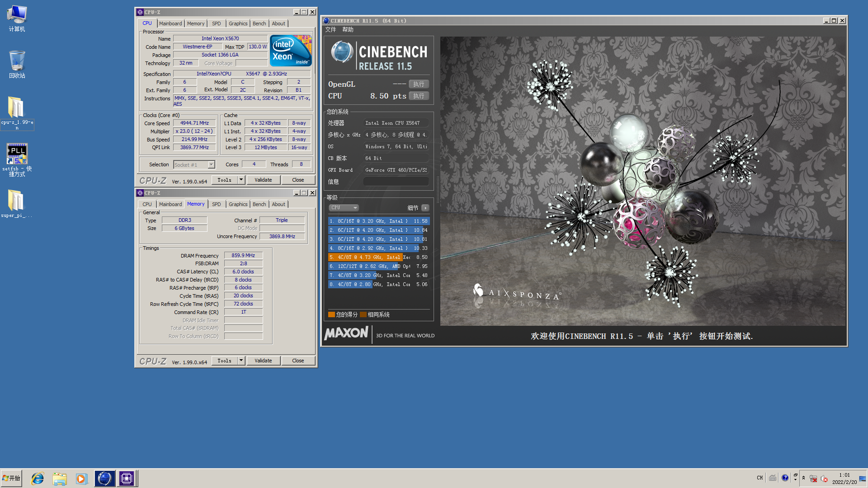The width and height of the screenshot is (868, 488).
Task: Click the MAXON logo in Cinebench
Action: 346,333
